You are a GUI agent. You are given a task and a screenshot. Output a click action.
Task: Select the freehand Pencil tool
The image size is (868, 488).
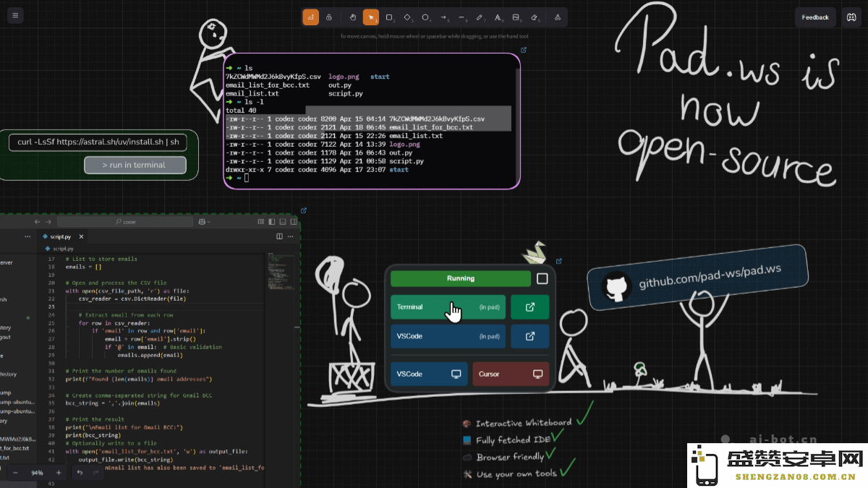coord(480,17)
